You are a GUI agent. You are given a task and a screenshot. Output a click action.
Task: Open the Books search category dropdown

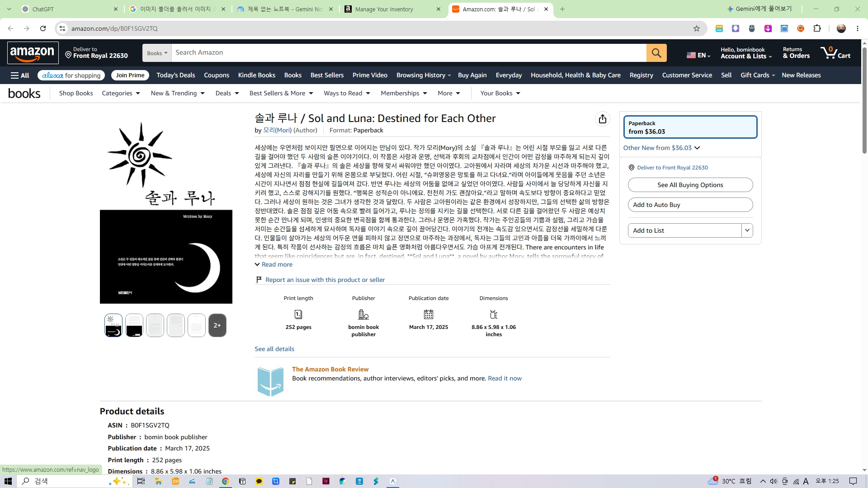click(x=157, y=53)
